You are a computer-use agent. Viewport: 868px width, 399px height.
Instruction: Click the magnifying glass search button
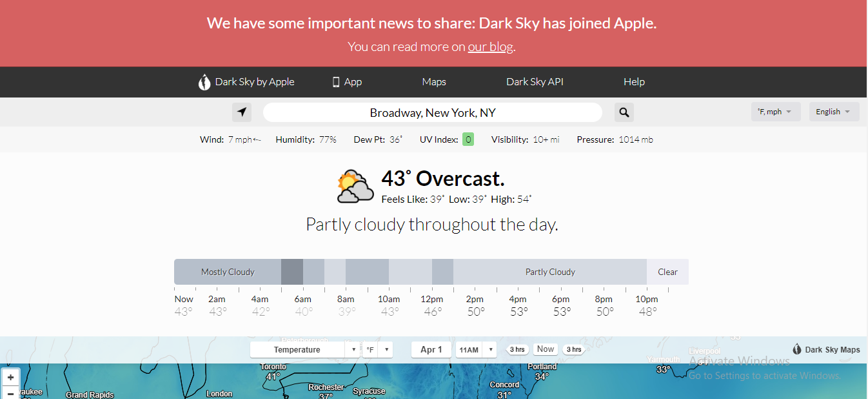point(624,112)
